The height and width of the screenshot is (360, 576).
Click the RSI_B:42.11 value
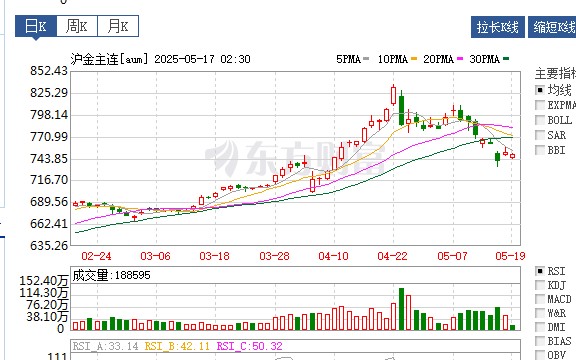pyautogui.click(x=177, y=346)
